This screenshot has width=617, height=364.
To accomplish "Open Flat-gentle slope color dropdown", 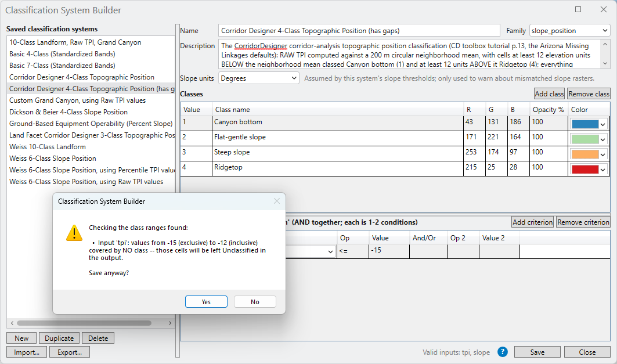I will [x=602, y=139].
